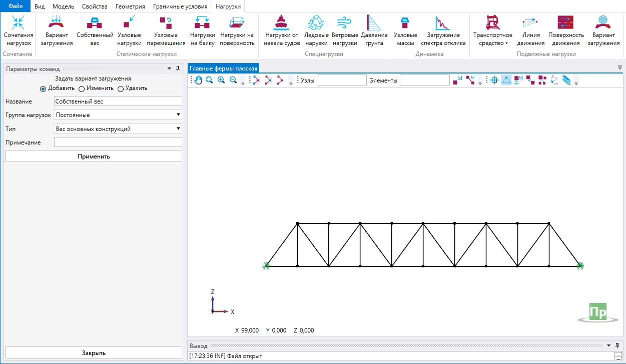Open the Поверхность движения tool

click(566, 31)
